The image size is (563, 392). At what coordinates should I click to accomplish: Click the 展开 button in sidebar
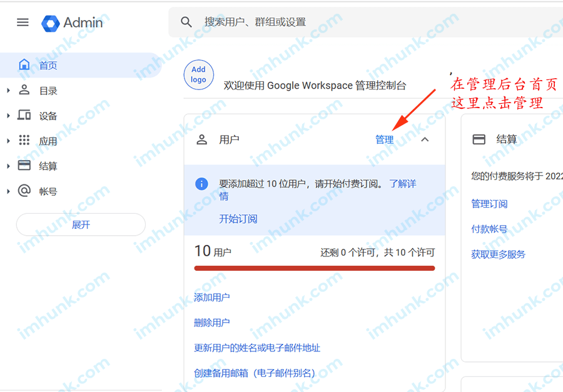coord(81,224)
